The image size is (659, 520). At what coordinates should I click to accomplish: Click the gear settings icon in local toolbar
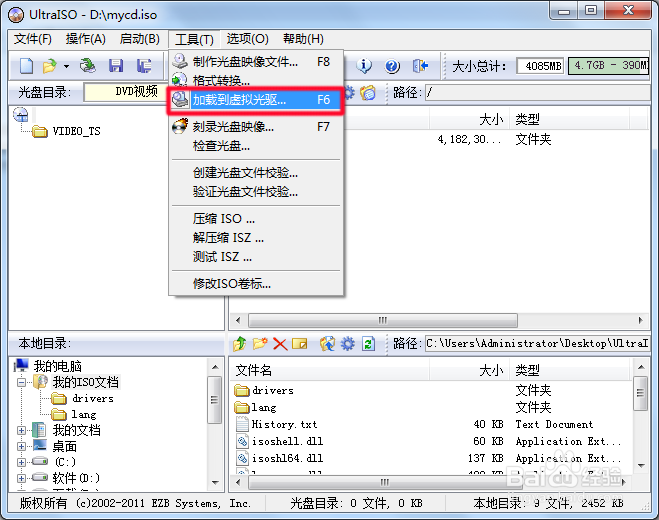pyautogui.click(x=348, y=343)
